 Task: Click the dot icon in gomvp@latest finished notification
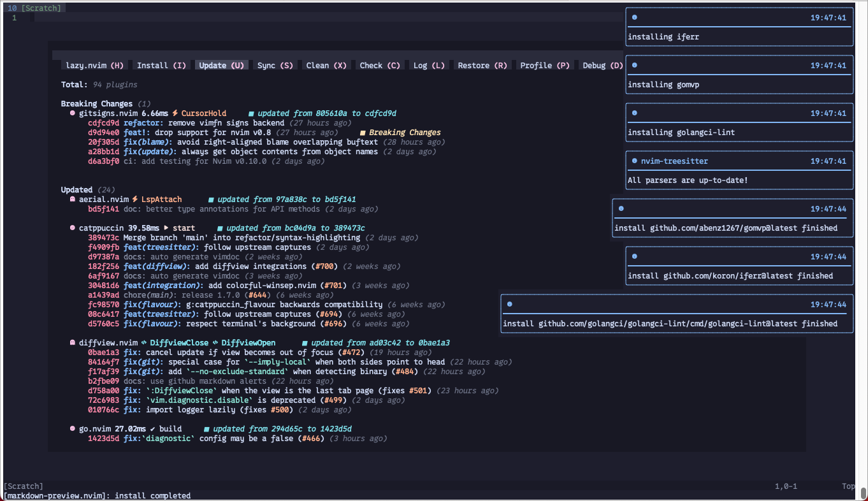point(621,208)
